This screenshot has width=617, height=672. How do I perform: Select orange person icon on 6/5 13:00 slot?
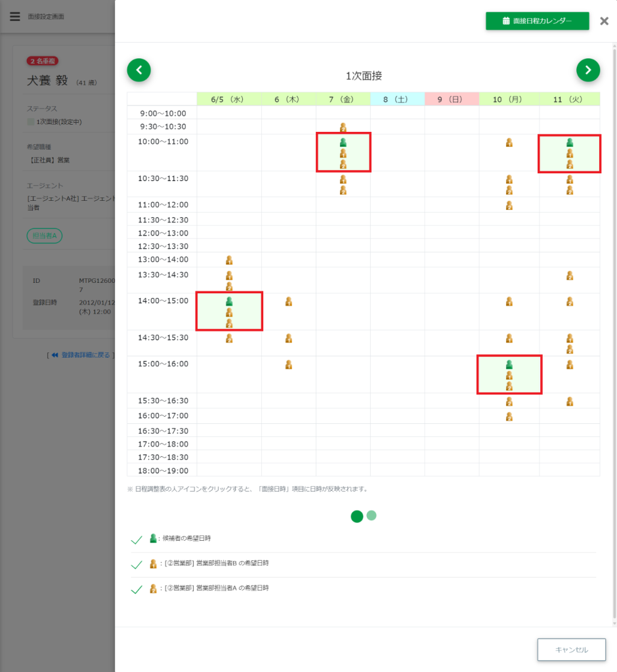[x=229, y=260]
